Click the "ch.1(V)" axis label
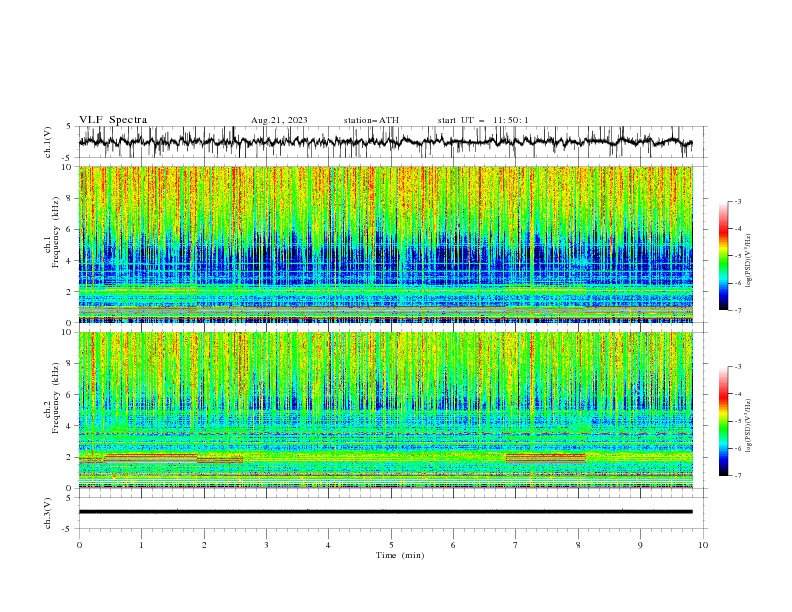 click(48, 142)
